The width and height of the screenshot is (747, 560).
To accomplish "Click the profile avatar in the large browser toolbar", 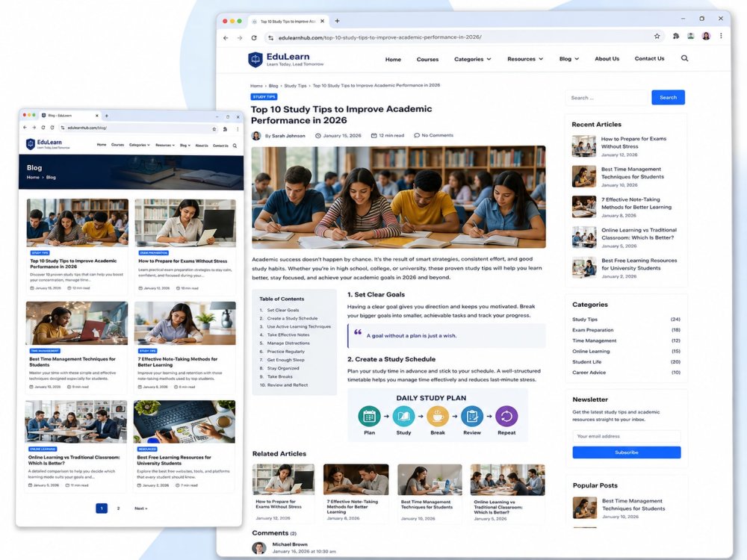I will (706, 36).
